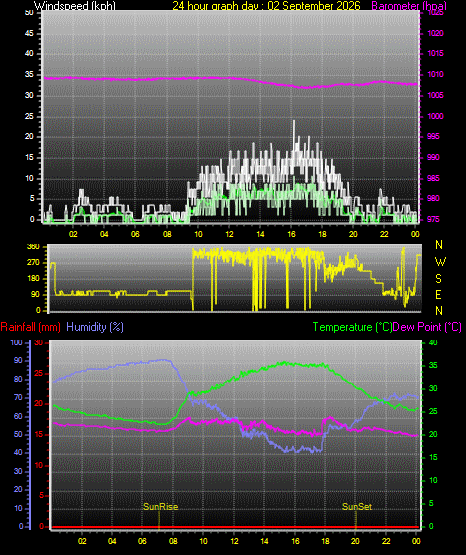The image size is (466, 555).
Task: Click hour 16 on the windspeed time axis
Action: [291, 234]
